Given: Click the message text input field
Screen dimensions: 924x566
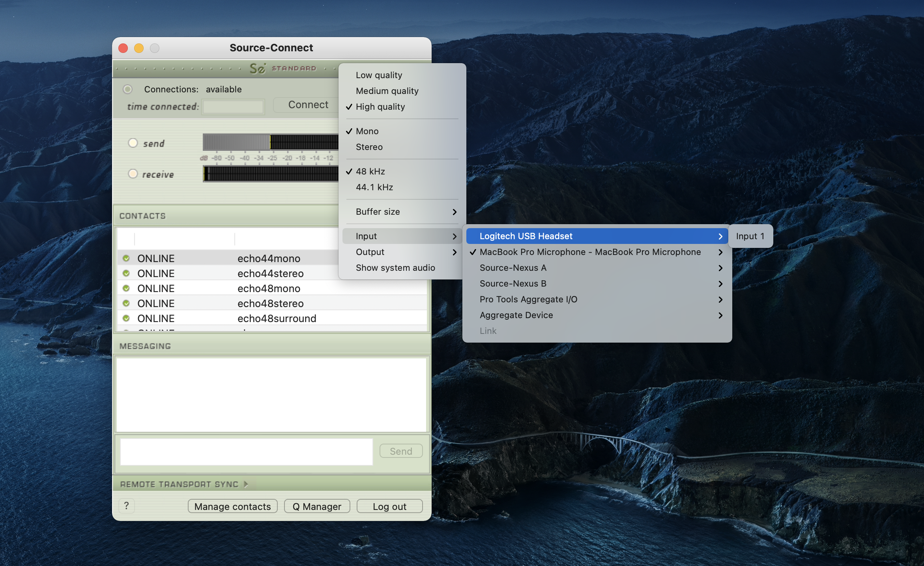Looking at the screenshot, I should pos(246,452).
